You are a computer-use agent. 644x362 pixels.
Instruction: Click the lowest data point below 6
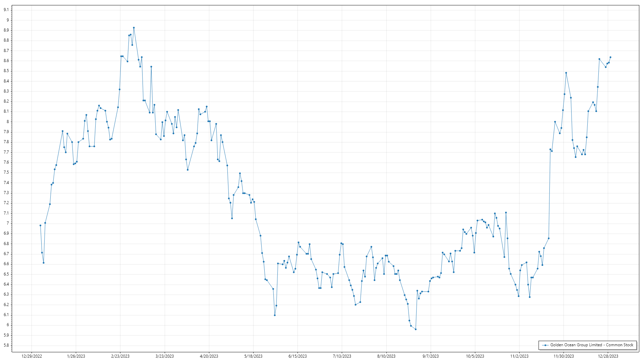[416, 329]
